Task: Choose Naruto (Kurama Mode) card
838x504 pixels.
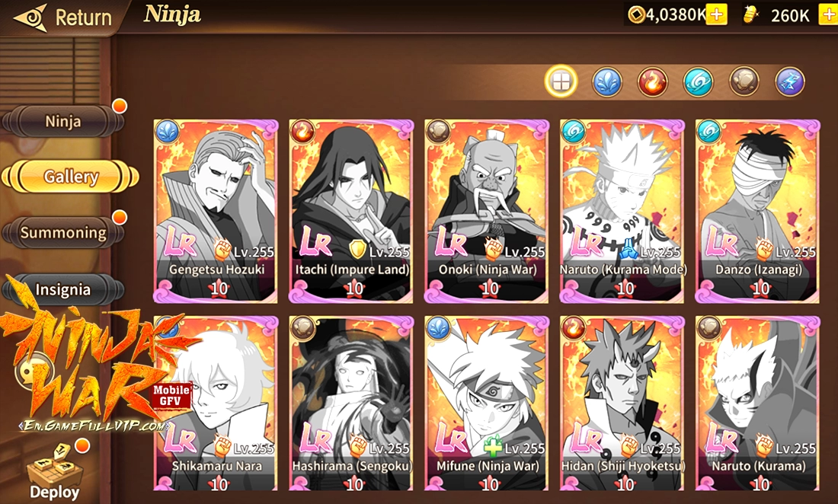Action: click(622, 212)
